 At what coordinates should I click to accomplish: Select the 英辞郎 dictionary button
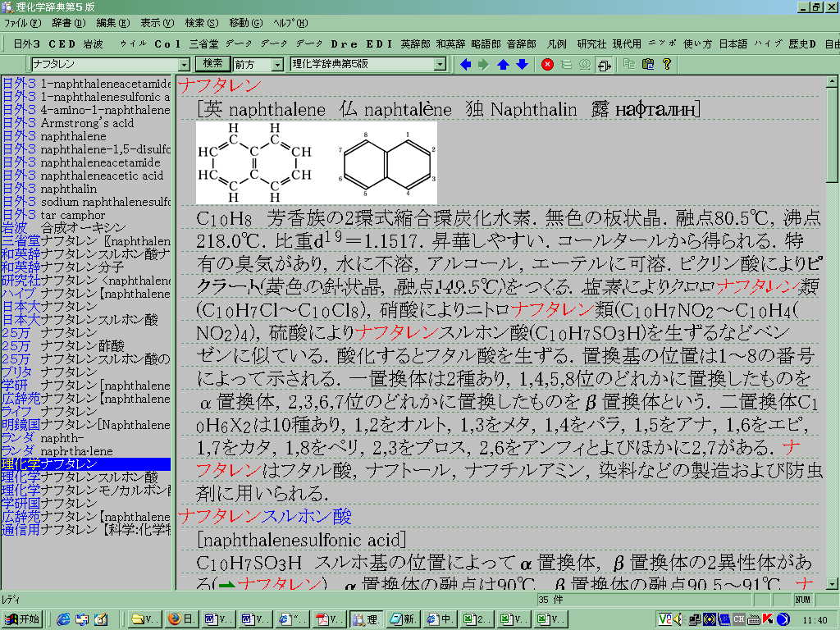pos(415,44)
